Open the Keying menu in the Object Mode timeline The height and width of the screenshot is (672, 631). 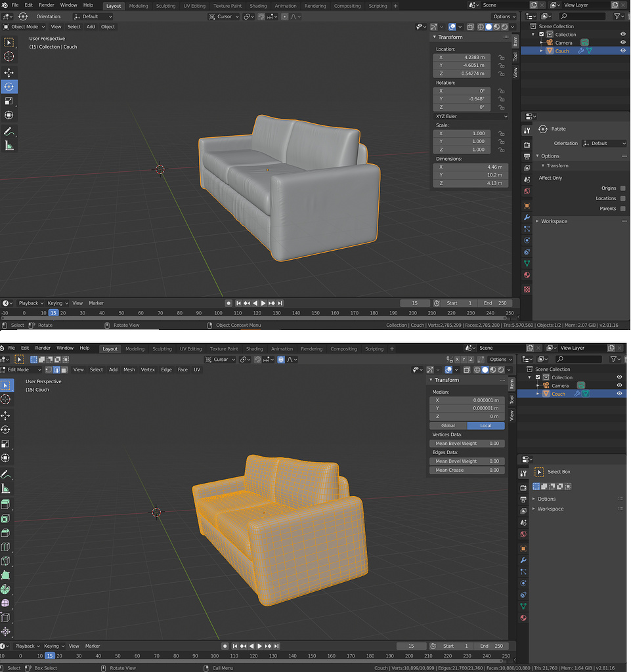point(57,303)
